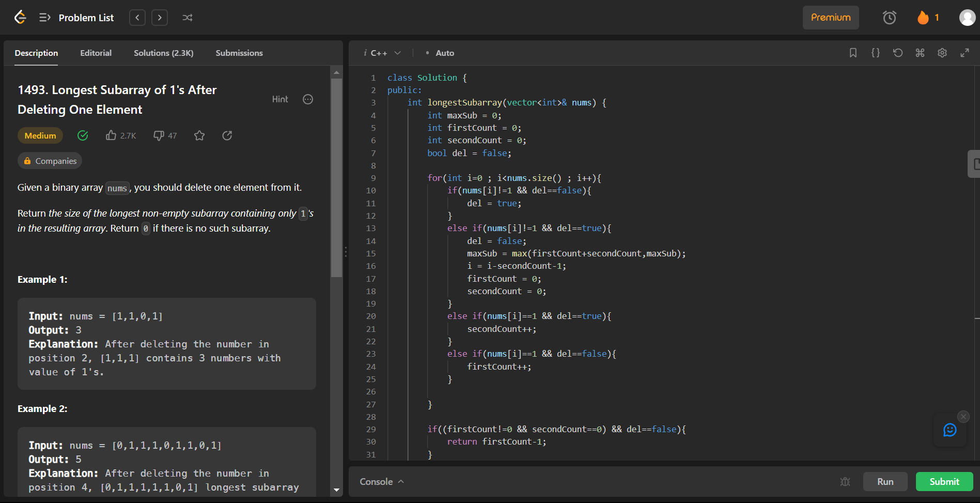Format the code using the braces icon
980x503 pixels.
tap(875, 52)
